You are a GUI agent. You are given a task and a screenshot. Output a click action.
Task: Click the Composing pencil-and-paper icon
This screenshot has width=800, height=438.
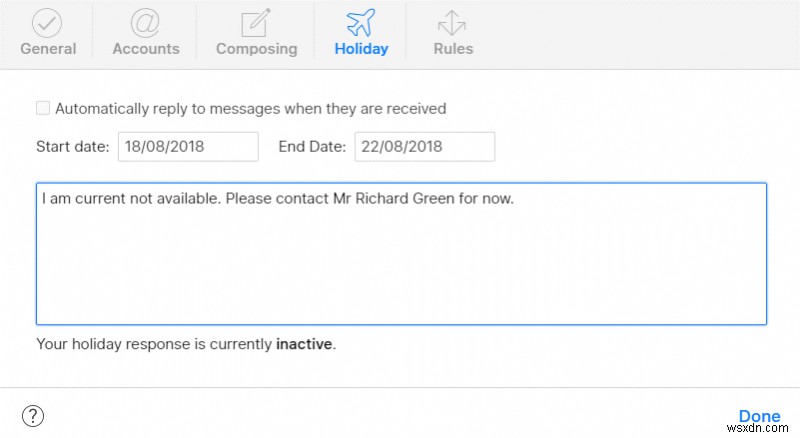click(x=257, y=21)
